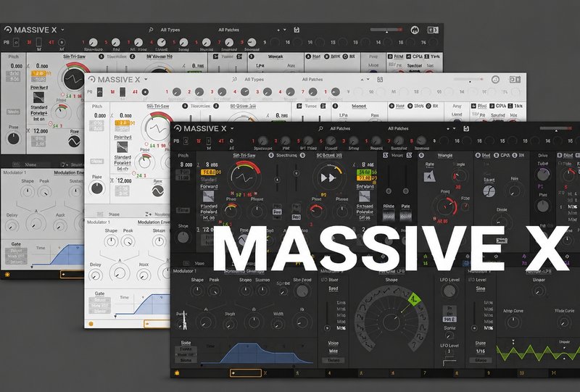Toggle the CPU switch in the white window
The width and height of the screenshot is (580, 392).
pyautogui.click(x=492, y=106)
